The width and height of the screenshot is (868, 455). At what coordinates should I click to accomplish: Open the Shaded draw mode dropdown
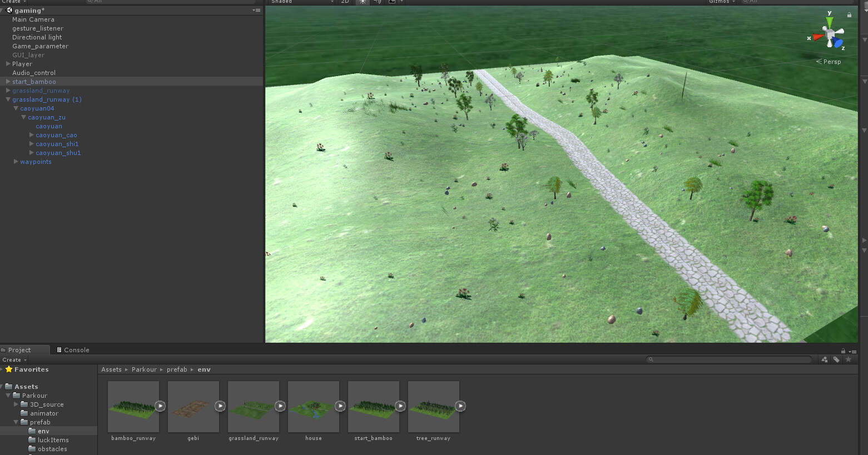click(295, 2)
